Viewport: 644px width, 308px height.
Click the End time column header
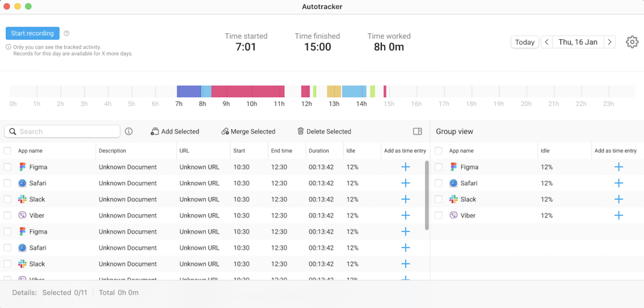click(x=281, y=151)
